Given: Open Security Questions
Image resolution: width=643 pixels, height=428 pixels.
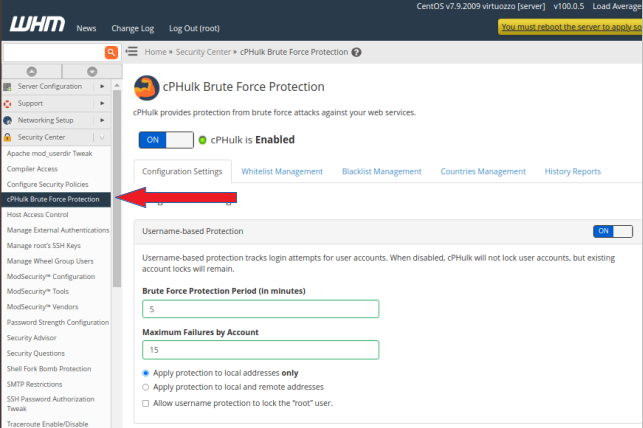Looking at the screenshot, I should (36, 353).
